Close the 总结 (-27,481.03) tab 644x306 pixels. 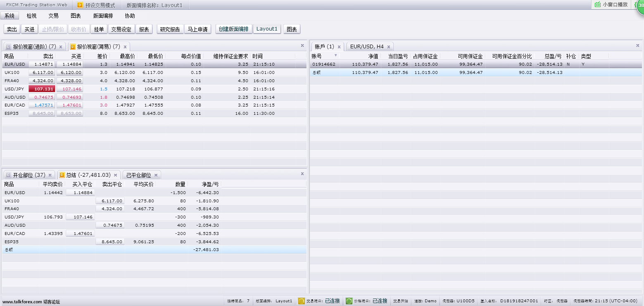click(115, 175)
